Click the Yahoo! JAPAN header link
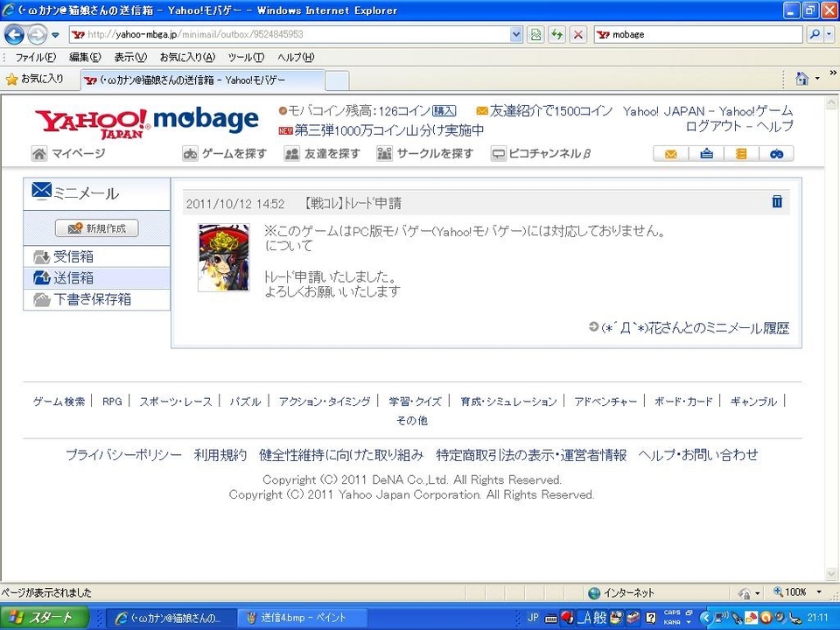The image size is (840, 630). pyautogui.click(x=664, y=111)
